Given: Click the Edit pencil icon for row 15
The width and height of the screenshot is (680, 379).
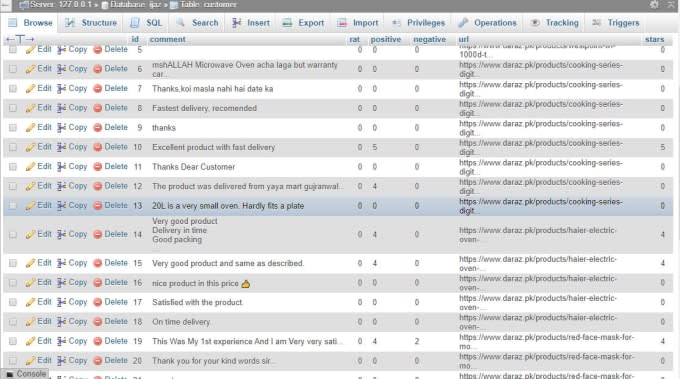Looking at the screenshot, I should click(30, 263).
